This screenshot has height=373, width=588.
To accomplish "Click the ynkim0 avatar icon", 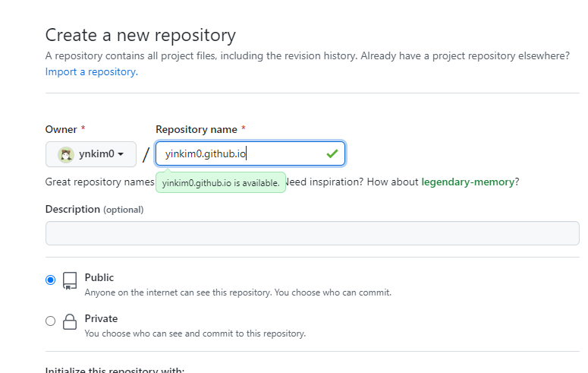I will pyautogui.click(x=65, y=154).
